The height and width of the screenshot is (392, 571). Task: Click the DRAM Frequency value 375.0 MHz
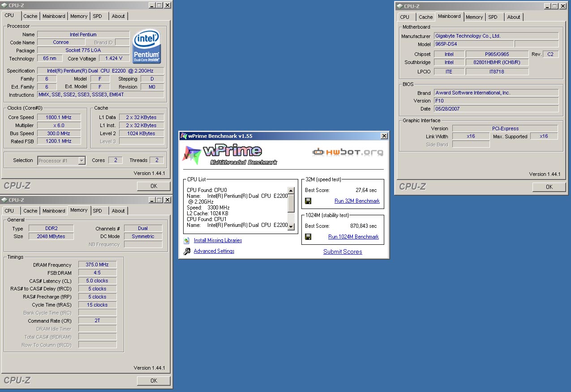[x=97, y=265]
